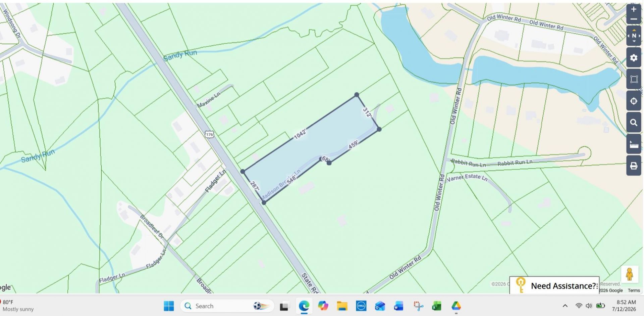Click the taskbar Search box
This screenshot has width=644, height=316.
(227, 306)
